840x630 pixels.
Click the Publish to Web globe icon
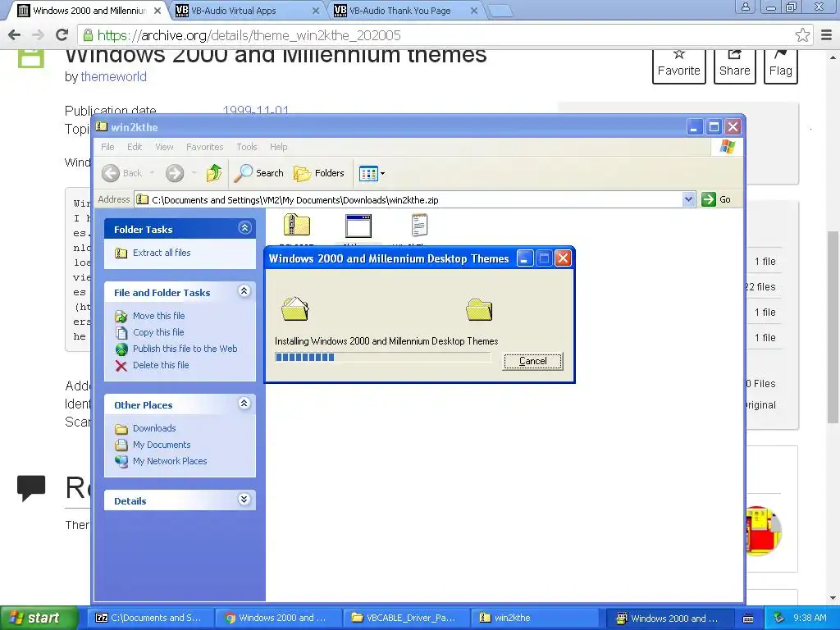pyautogui.click(x=121, y=349)
